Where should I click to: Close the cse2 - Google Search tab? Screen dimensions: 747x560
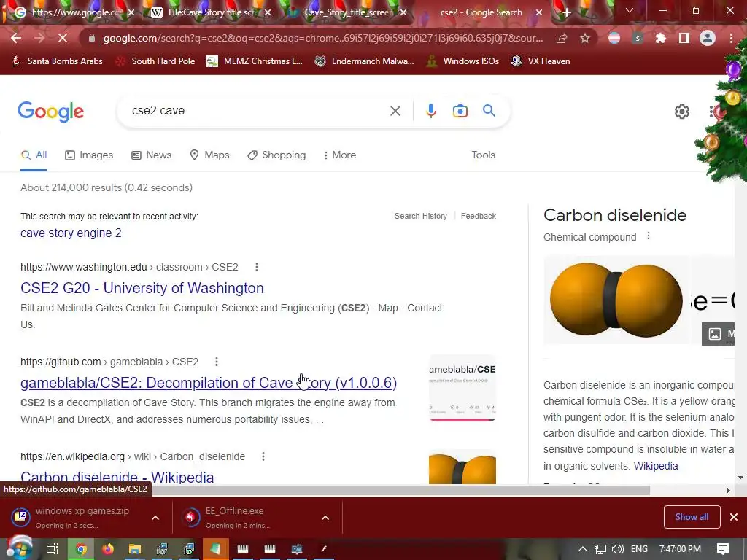coord(539,12)
